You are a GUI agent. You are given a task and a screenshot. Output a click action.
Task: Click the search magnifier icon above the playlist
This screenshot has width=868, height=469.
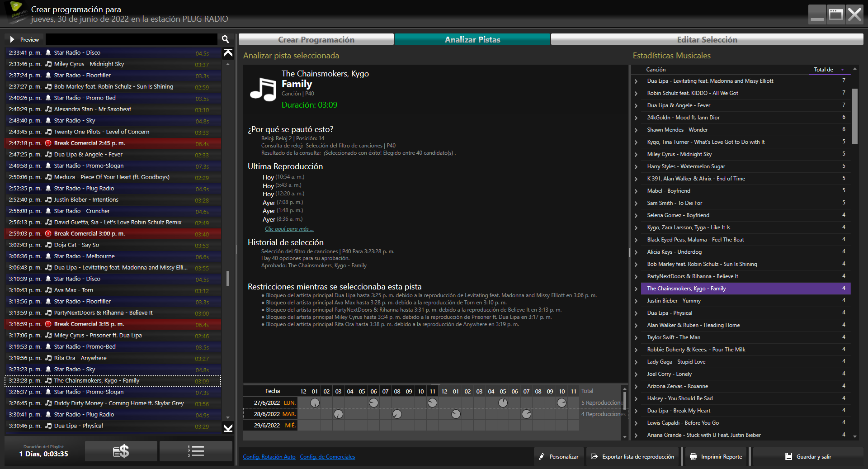click(226, 39)
